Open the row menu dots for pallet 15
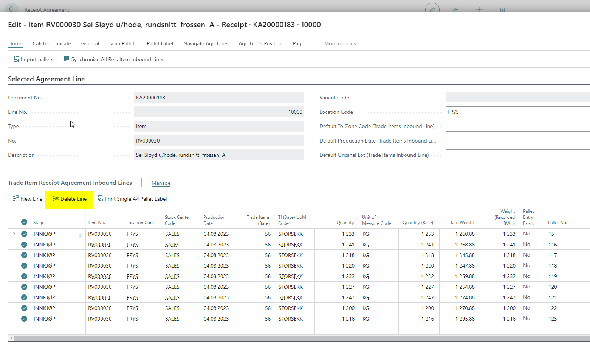The height and width of the screenshot is (364, 590). (80, 234)
